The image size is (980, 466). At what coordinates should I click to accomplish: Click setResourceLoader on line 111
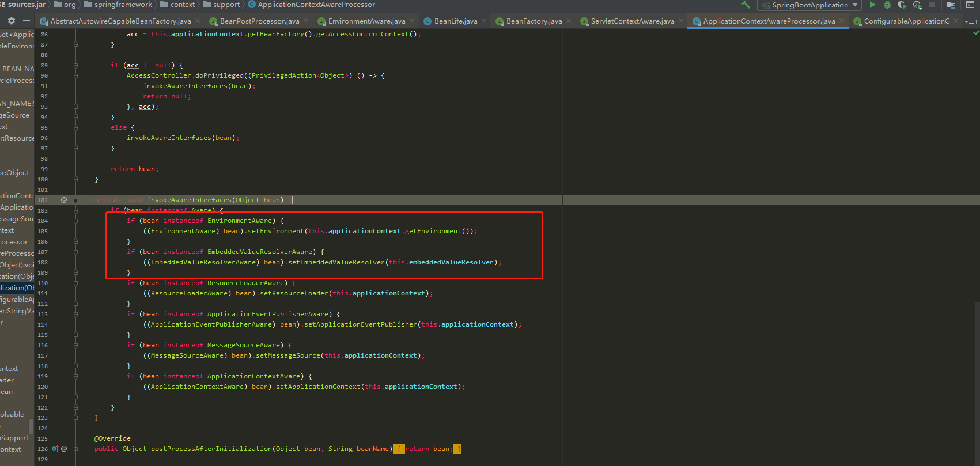tap(294, 293)
